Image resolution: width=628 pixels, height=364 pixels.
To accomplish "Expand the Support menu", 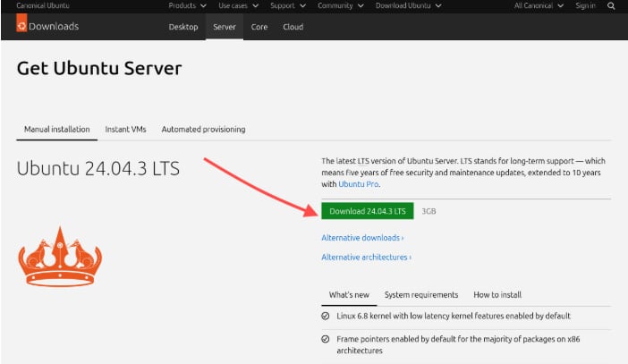I will coord(287,5).
